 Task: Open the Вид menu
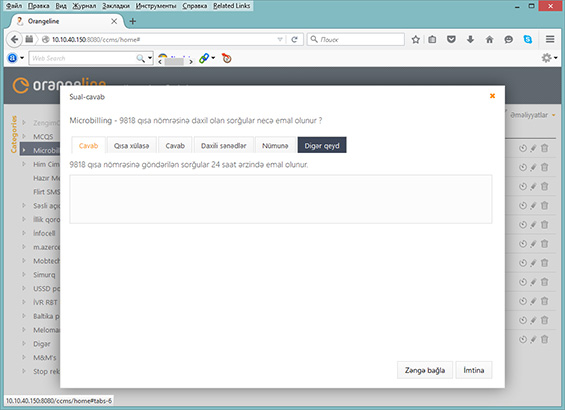(61, 6)
